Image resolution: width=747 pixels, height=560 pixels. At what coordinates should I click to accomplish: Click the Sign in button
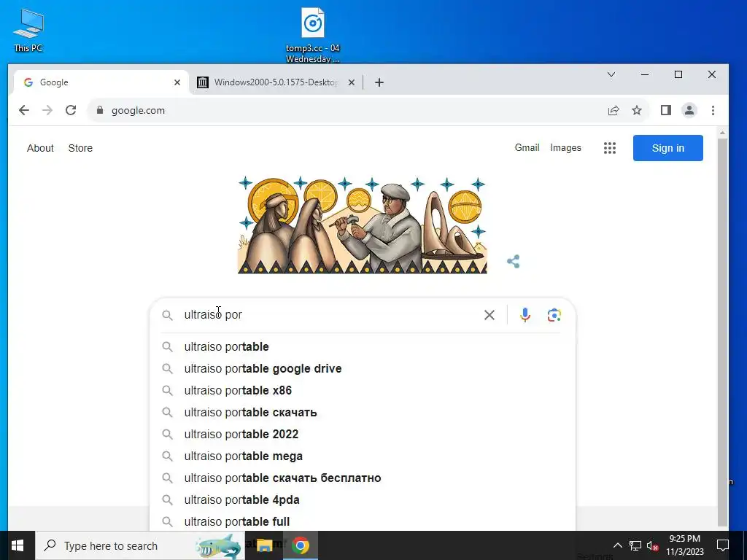point(668,148)
